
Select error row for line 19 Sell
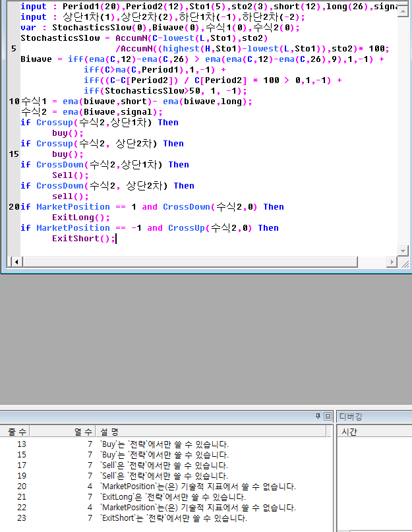[x=165, y=475]
